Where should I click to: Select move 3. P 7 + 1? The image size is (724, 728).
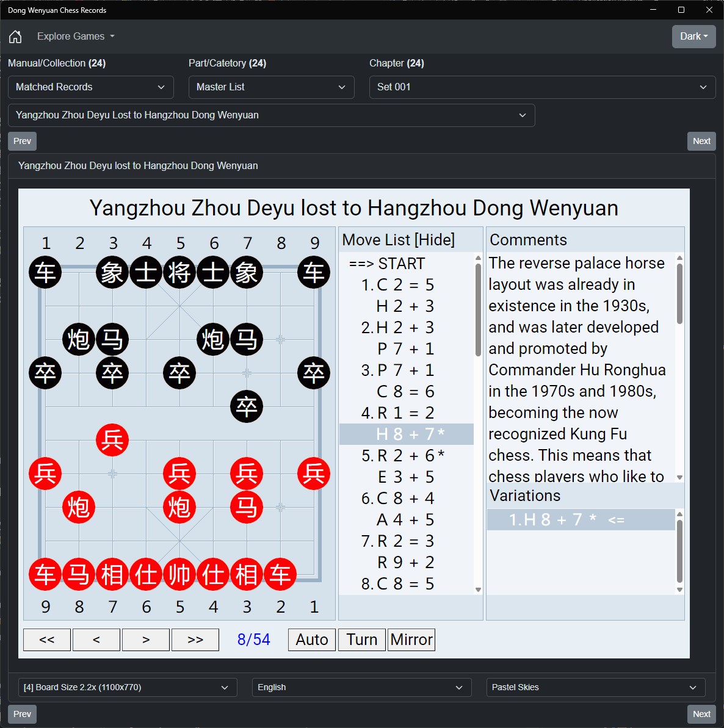407,370
